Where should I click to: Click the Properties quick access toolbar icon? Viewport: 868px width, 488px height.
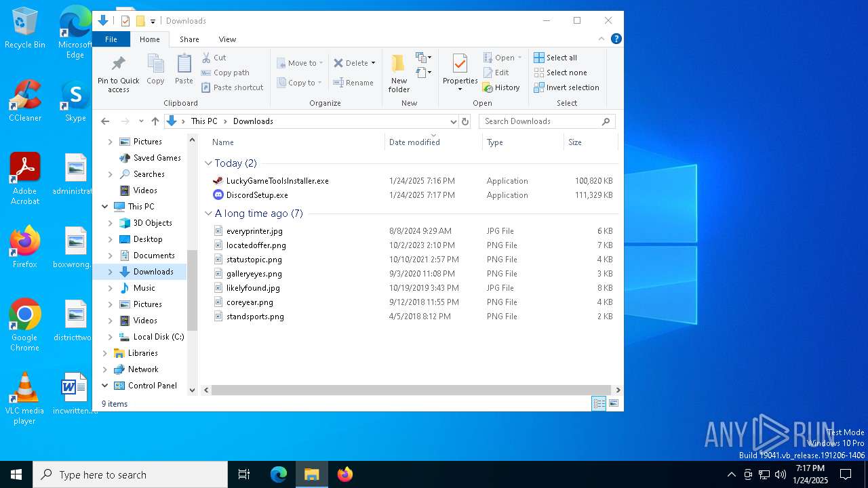[125, 21]
